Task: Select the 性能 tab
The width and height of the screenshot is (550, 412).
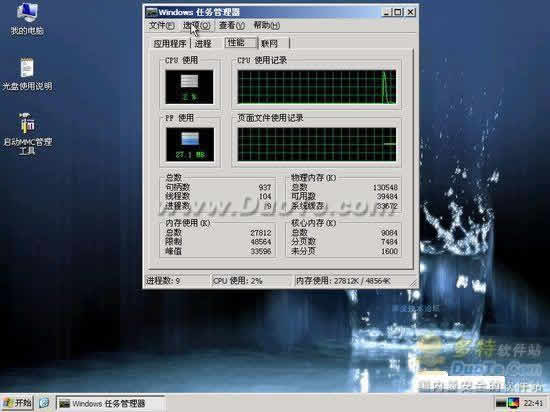Action: pyautogui.click(x=240, y=42)
